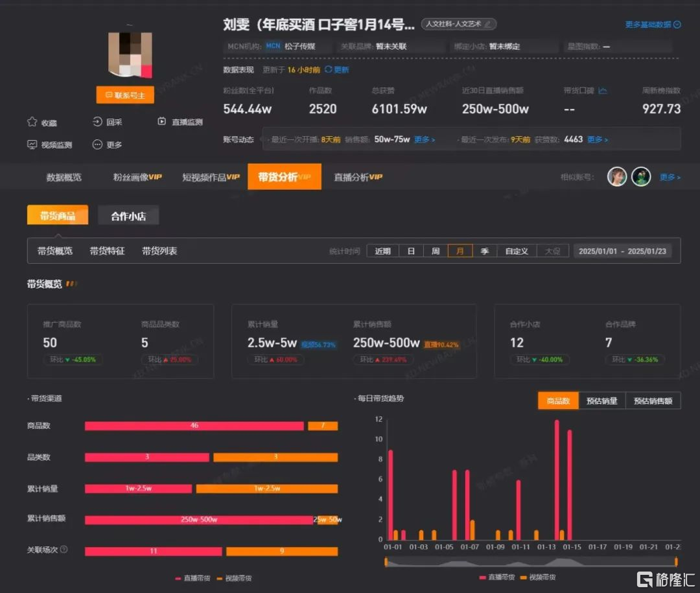
Task: Click the 回采 arrow icon
Action: 97,121
